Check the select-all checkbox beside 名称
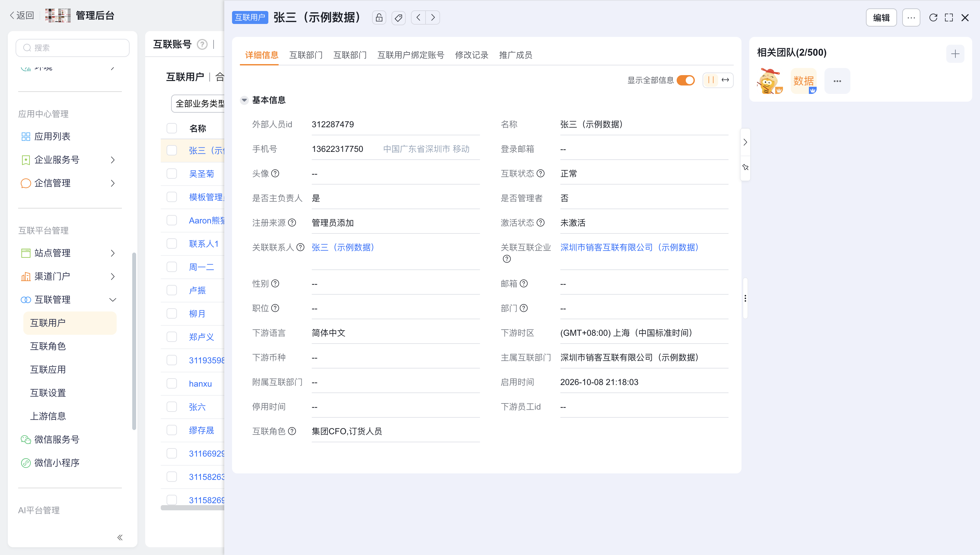The image size is (980, 555). [172, 128]
